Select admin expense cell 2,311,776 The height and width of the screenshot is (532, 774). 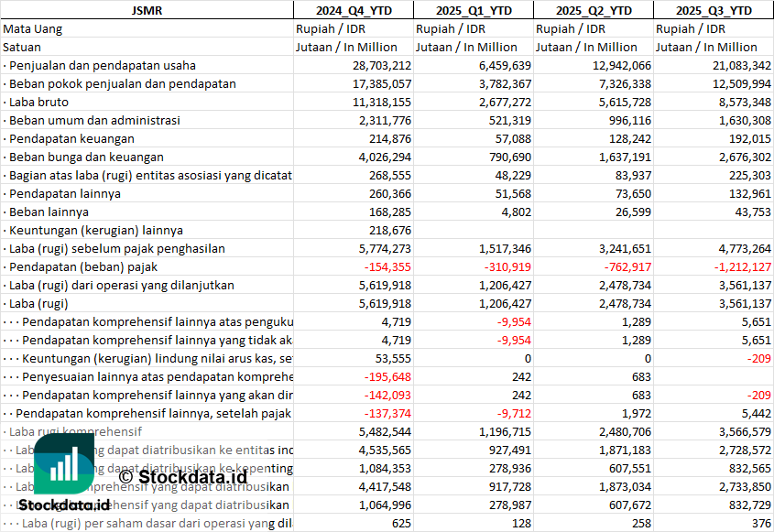pos(385,121)
